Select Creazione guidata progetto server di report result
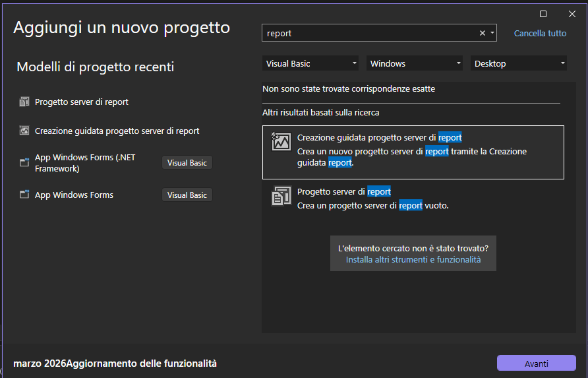Image resolution: width=588 pixels, height=378 pixels. [x=413, y=152]
